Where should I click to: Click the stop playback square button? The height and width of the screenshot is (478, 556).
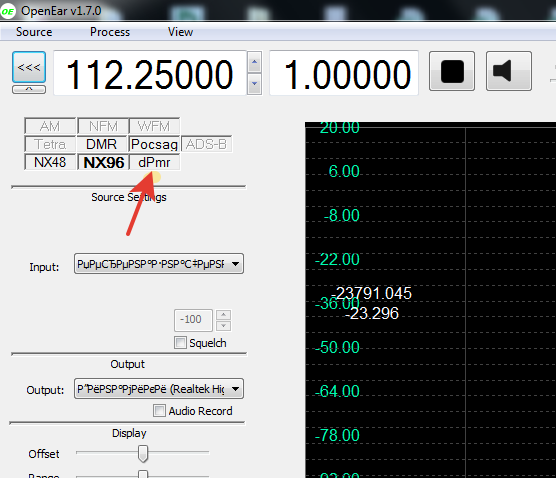tap(452, 71)
